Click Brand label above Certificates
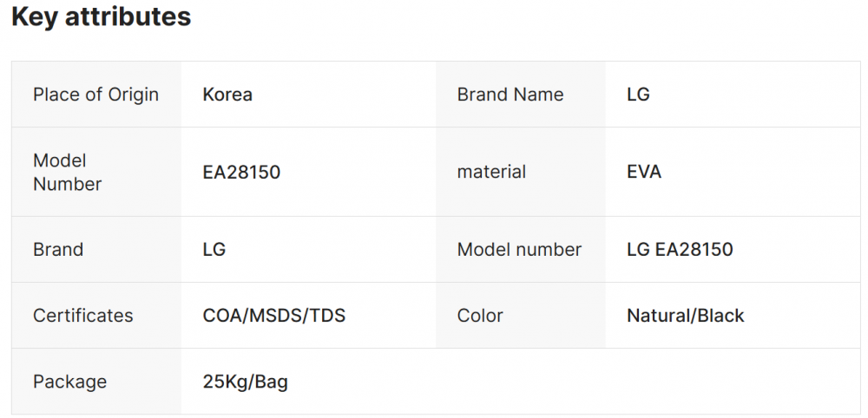 (x=58, y=250)
